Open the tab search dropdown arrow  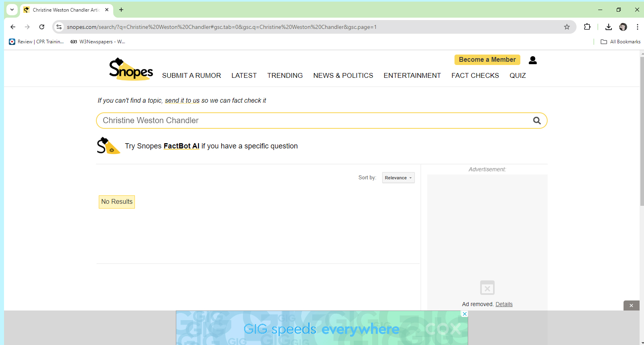click(12, 10)
